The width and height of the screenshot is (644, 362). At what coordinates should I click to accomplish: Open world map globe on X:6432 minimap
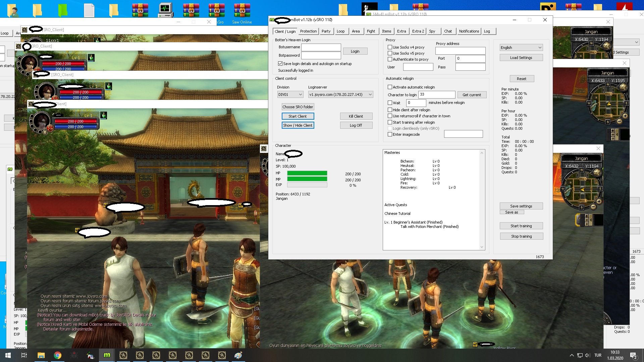pyautogui.click(x=597, y=173)
